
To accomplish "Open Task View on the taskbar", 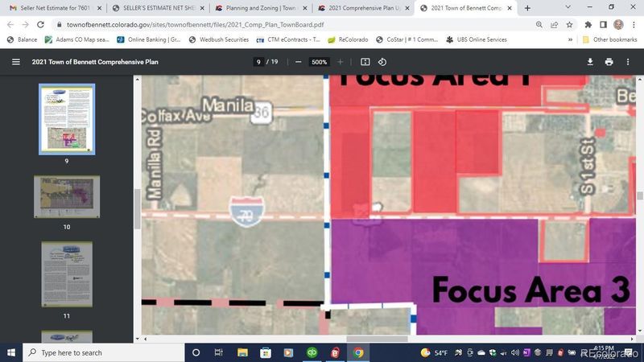I will click(x=218, y=352).
